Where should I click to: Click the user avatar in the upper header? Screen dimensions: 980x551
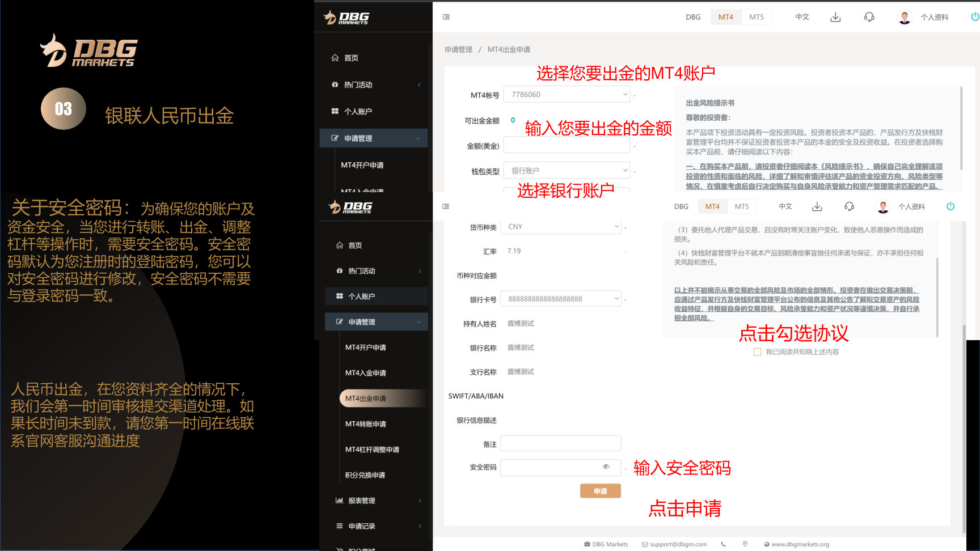pos(905,18)
